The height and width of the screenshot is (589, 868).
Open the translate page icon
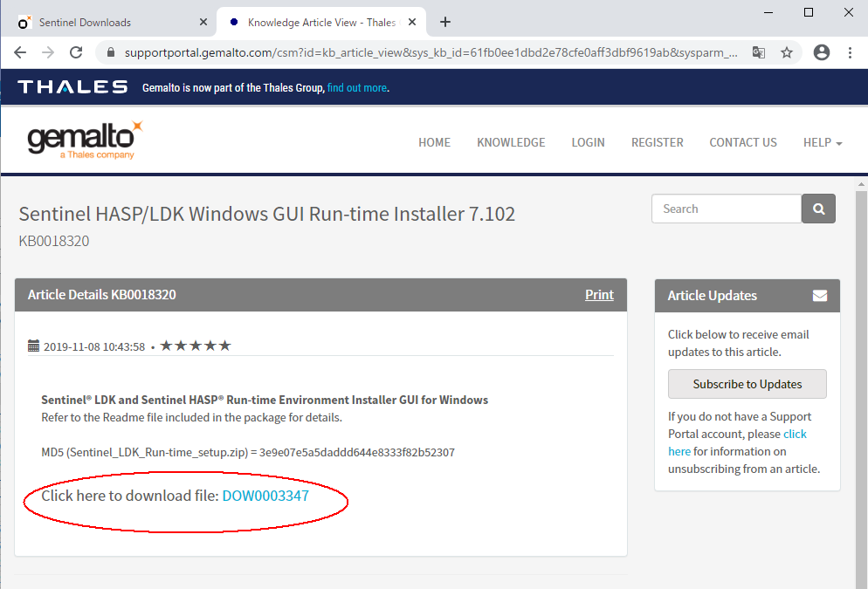click(758, 52)
